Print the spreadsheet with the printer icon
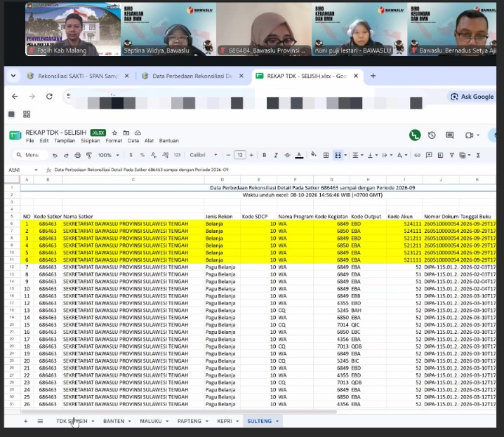 pyautogui.click(x=77, y=155)
